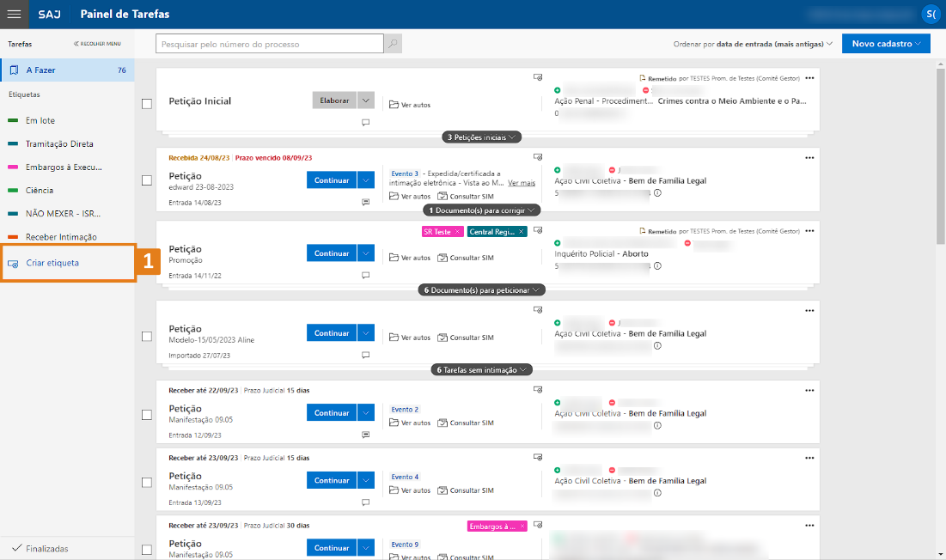Expand the '3 Petições iniciais' group
Image resolution: width=946 pixels, height=560 pixels.
[482, 137]
